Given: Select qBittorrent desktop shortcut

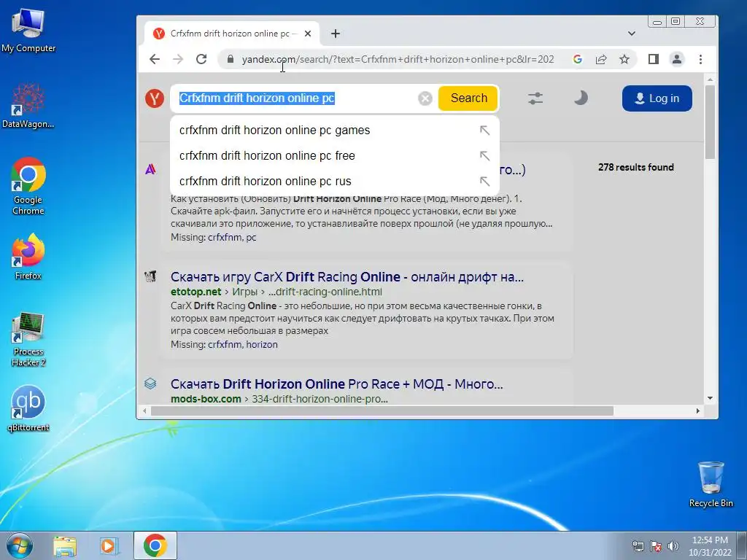Looking at the screenshot, I should click(x=28, y=408).
